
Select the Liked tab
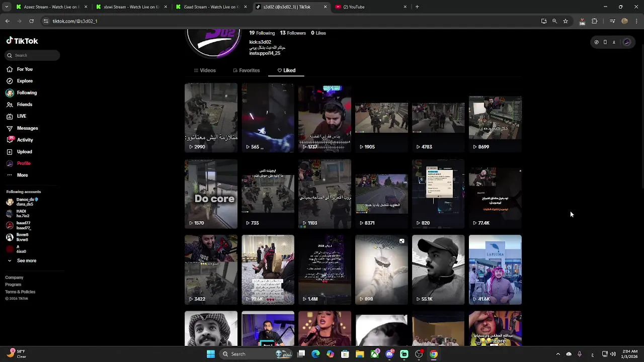click(x=286, y=70)
